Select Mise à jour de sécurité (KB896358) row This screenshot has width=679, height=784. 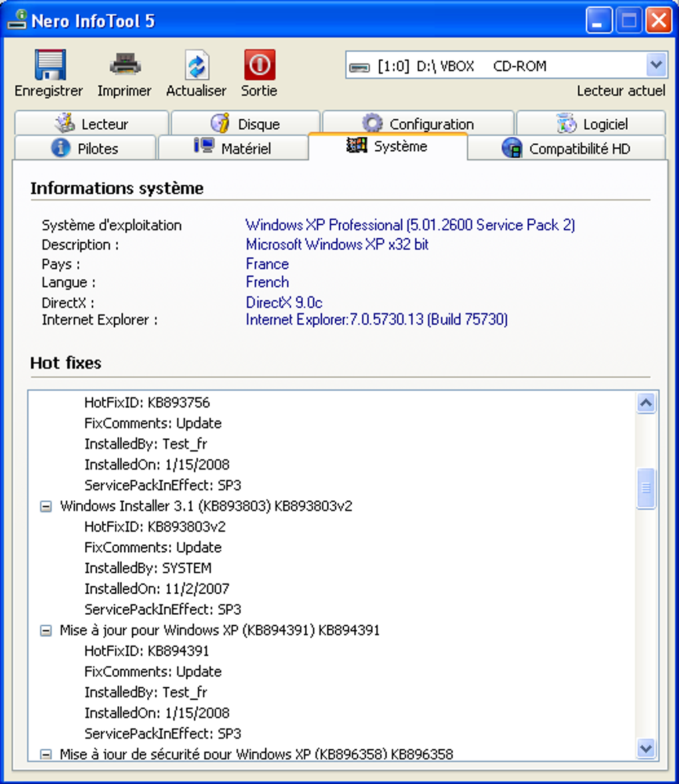point(256,754)
